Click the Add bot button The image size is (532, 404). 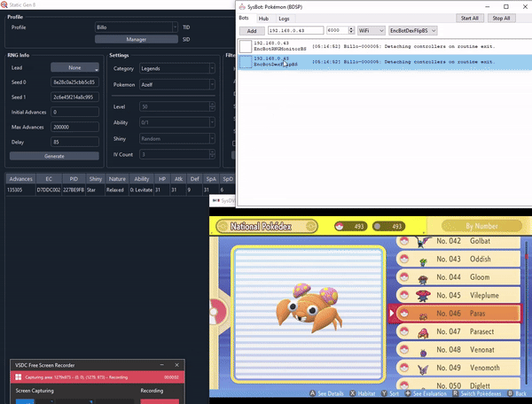(252, 31)
